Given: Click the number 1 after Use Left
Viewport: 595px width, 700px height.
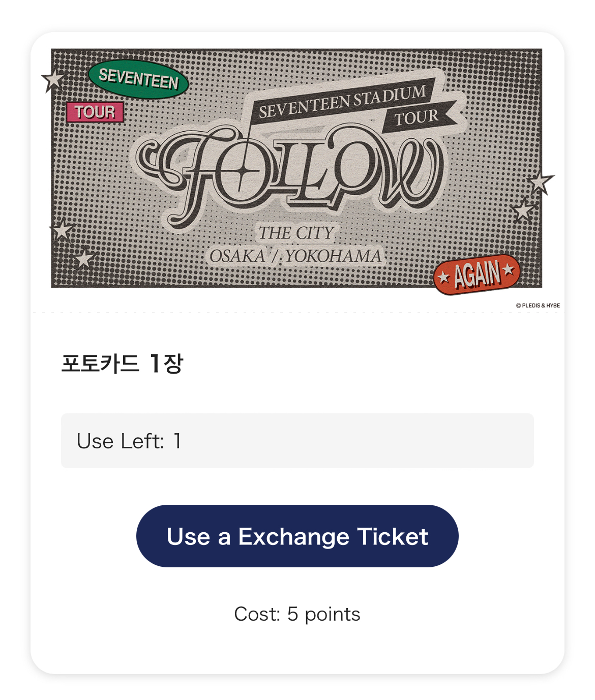Looking at the screenshot, I should (177, 441).
